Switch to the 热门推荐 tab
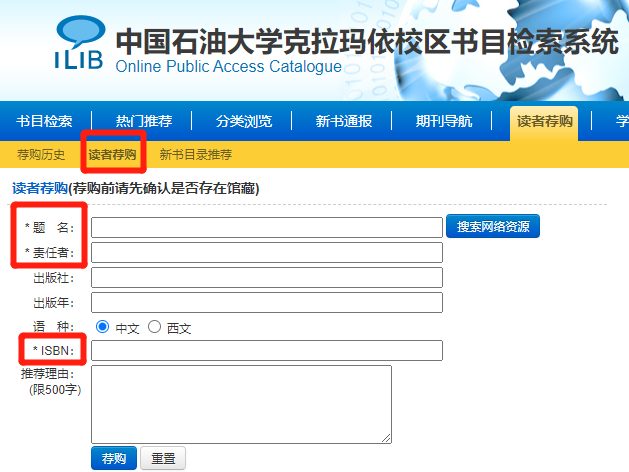The height and width of the screenshot is (472, 629). (144, 121)
